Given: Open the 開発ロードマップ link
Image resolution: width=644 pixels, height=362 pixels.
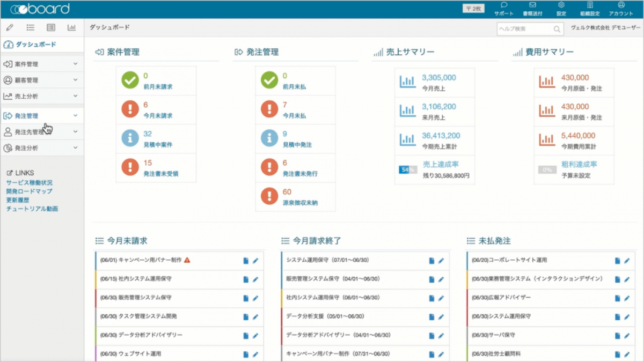Looking at the screenshot, I should point(29,191).
